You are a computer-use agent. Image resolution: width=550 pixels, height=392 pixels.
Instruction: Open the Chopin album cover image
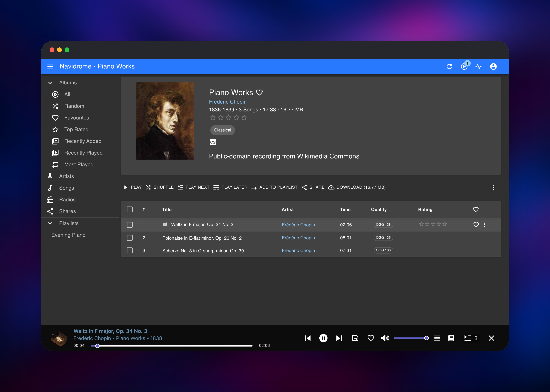pyautogui.click(x=165, y=121)
